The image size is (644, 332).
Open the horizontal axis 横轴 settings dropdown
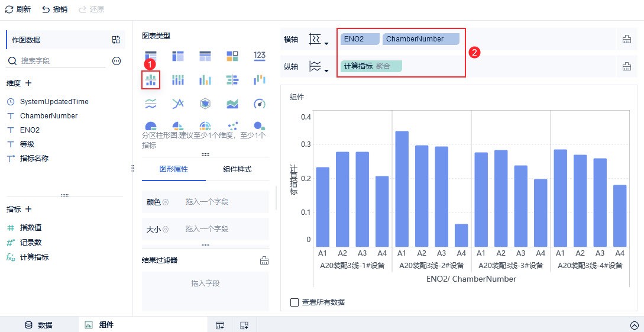point(318,40)
